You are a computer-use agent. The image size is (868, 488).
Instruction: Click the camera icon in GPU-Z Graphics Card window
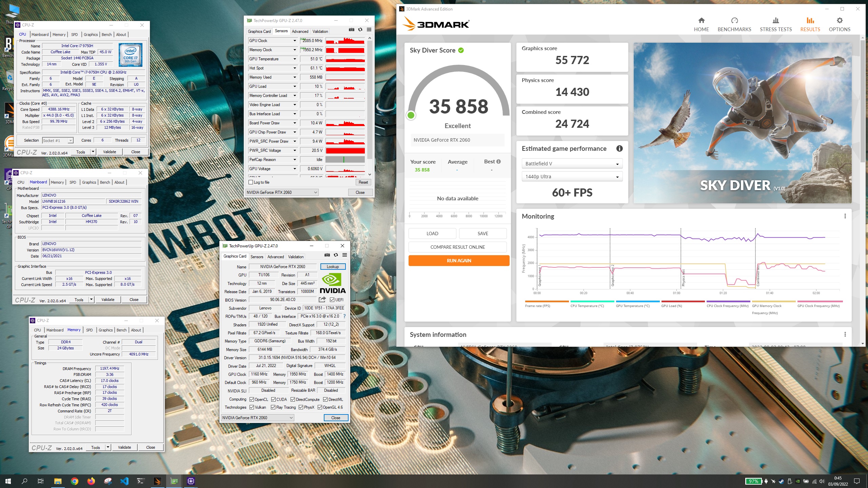pos(327,255)
